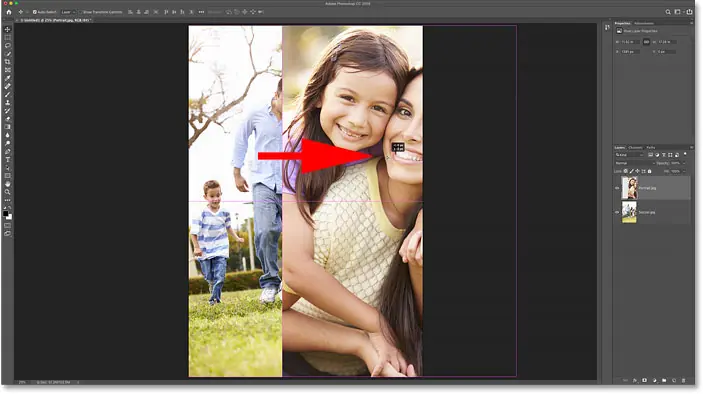
Task: Select the Frame tool
Action: pos(8,70)
